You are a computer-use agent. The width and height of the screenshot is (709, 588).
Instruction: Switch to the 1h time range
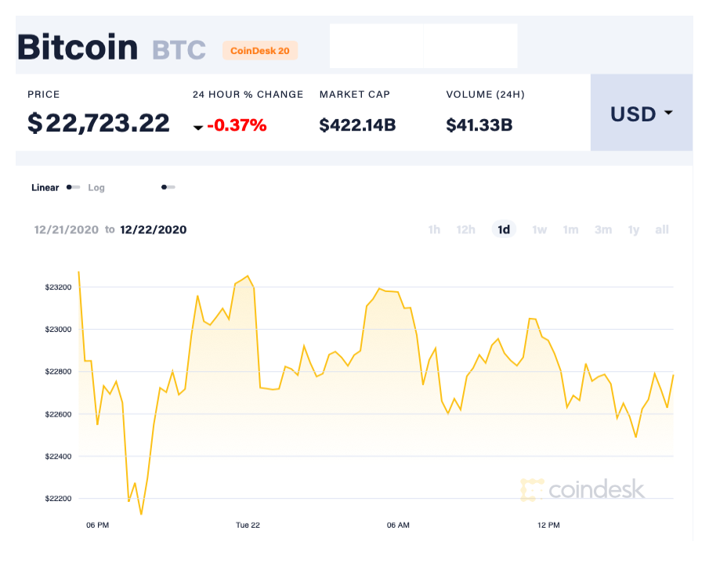(434, 229)
